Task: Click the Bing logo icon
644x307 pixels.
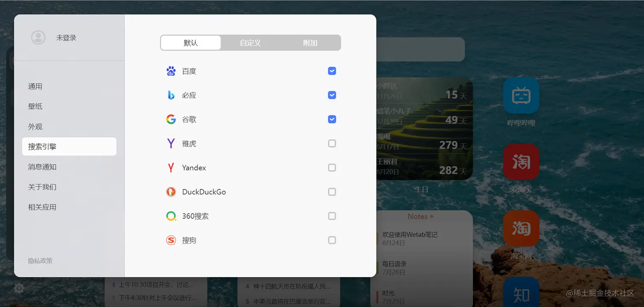Action: (171, 95)
